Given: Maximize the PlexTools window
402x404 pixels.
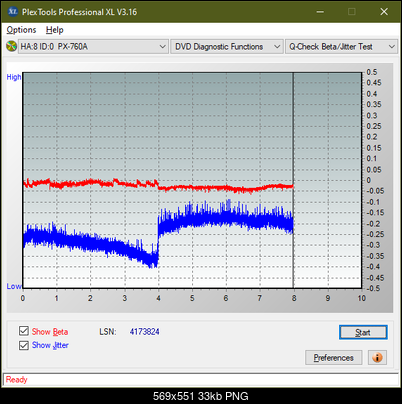Looking at the screenshot, I should (x=351, y=12).
